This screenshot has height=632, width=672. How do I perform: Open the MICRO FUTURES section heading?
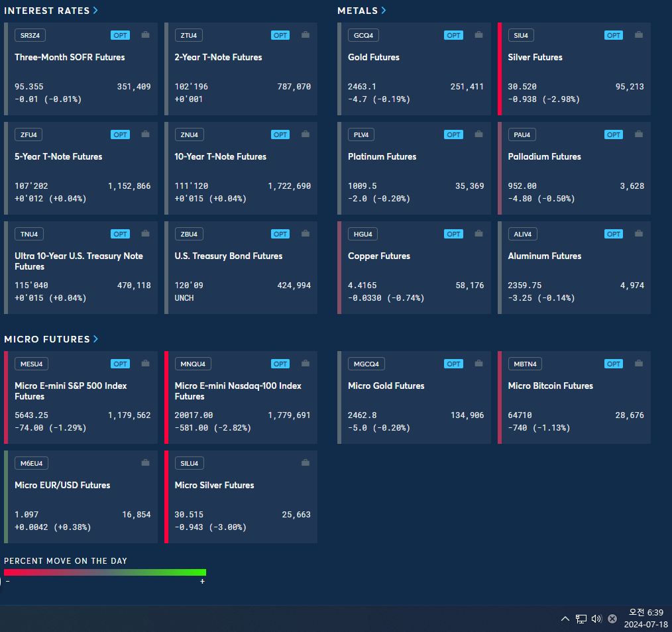[x=47, y=339]
